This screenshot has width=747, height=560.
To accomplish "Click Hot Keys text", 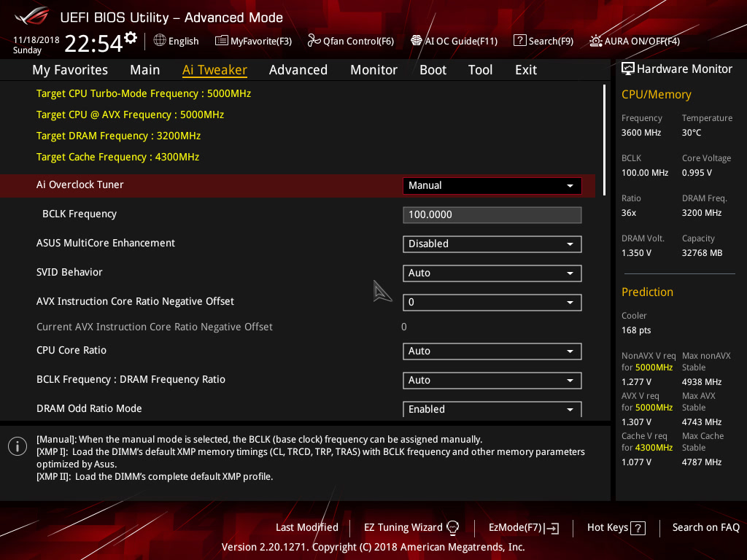I will coord(608,527).
